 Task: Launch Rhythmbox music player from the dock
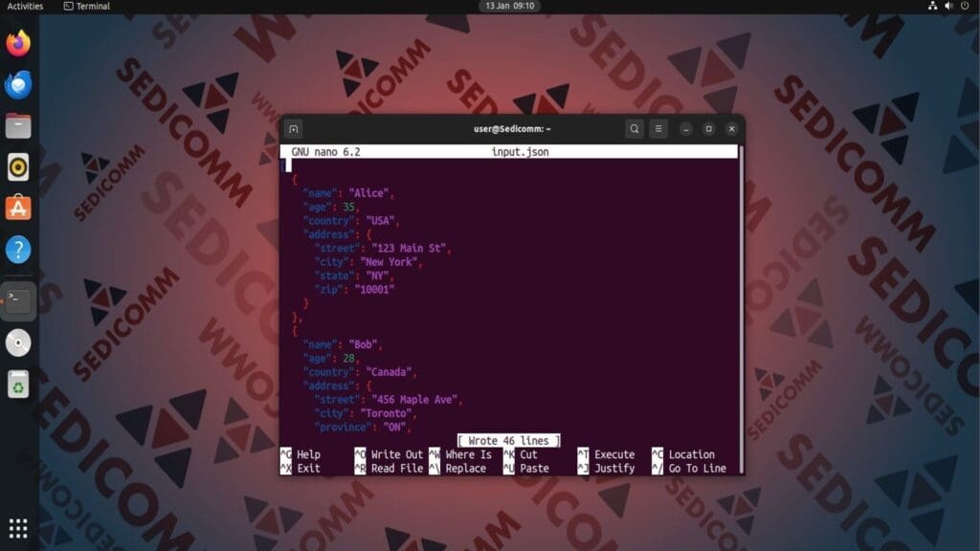click(x=18, y=166)
